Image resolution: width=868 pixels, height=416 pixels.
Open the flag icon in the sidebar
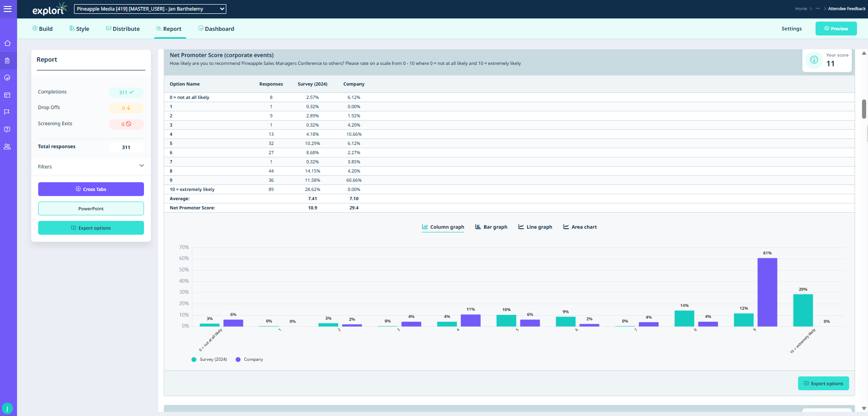pyautogui.click(x=7, y=112)
